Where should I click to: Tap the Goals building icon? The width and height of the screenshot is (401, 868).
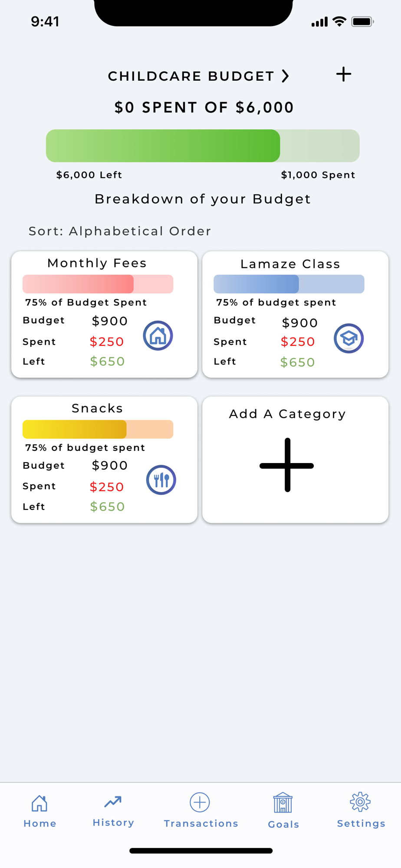pyautogui.click(x=283, y=802)
